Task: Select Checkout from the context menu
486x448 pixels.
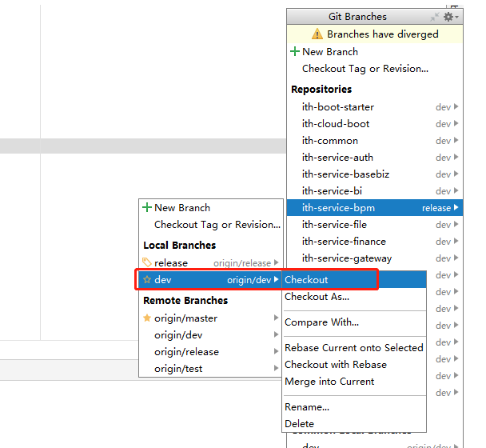Action: click(x=307, y=280)
